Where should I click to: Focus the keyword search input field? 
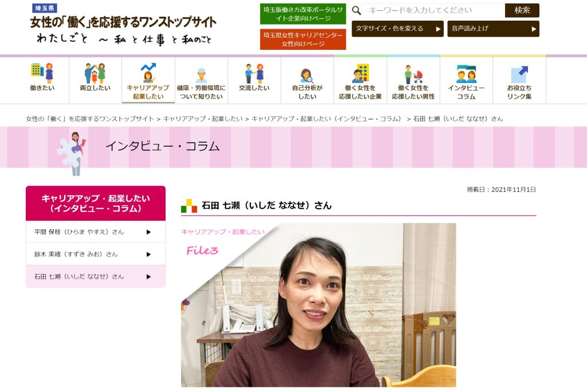click(x=433, y=10)
